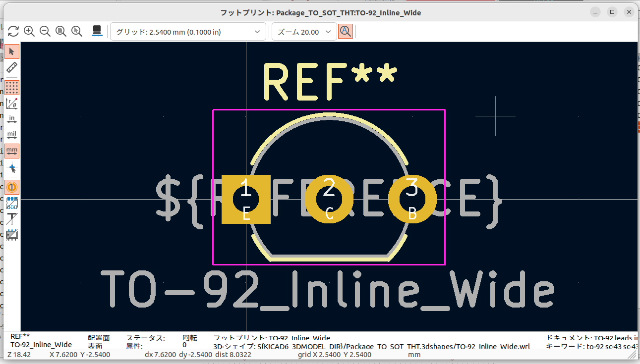Toggle polar coordinates display
Screen dimensions: 640x364
[12, 104]
